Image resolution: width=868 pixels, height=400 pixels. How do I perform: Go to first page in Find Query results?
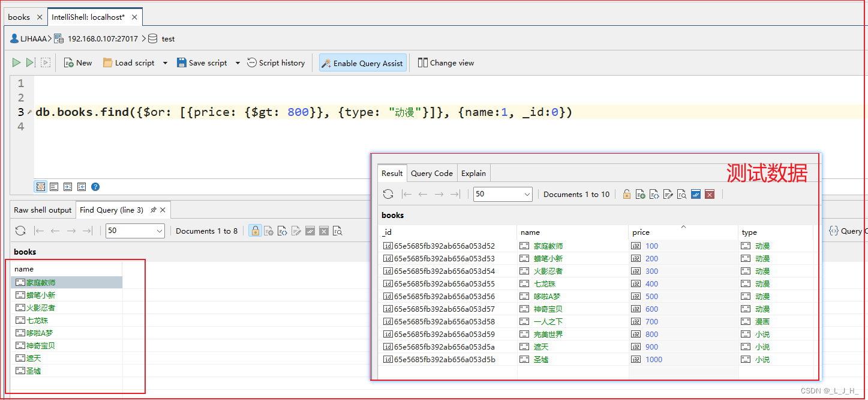[39, 231]
